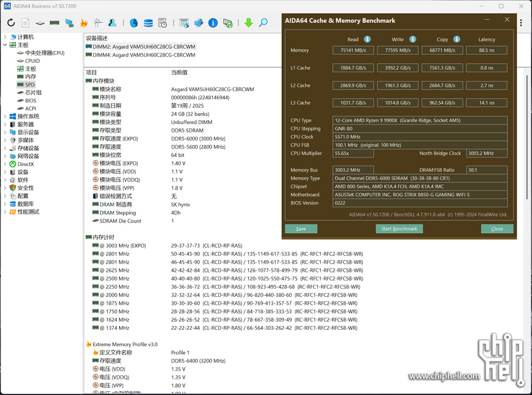Screen dimensions: 532x395
Task: Select 中央处理器(CPU) in the tree
Action: pos(45,53)
